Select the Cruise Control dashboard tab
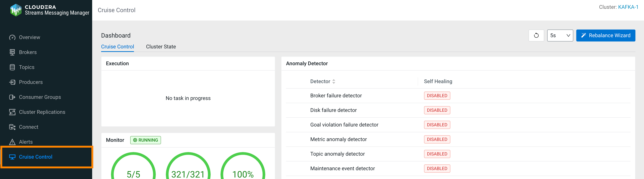This screenshot has height=179, width=644. (x=118, y=47)
